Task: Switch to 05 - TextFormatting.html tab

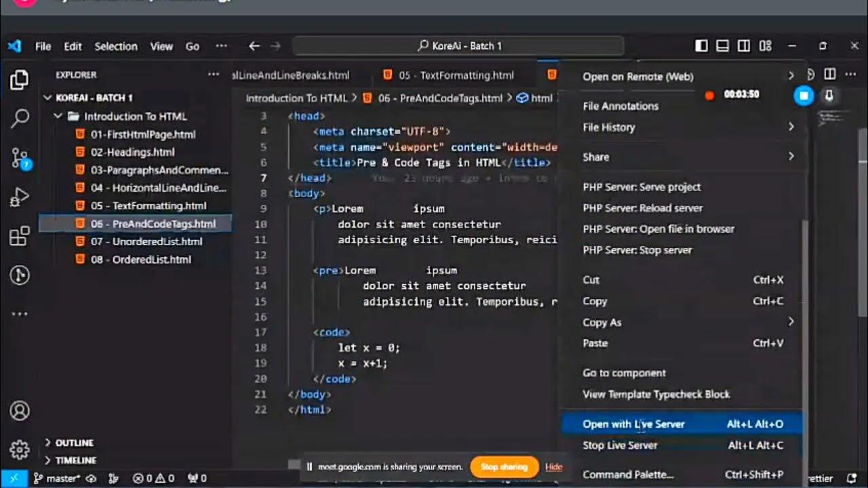Action: tap(449, 75)
